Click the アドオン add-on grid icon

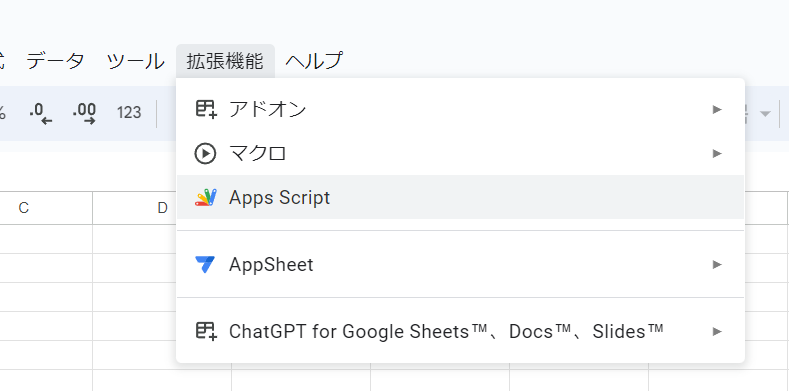point(206,109)
